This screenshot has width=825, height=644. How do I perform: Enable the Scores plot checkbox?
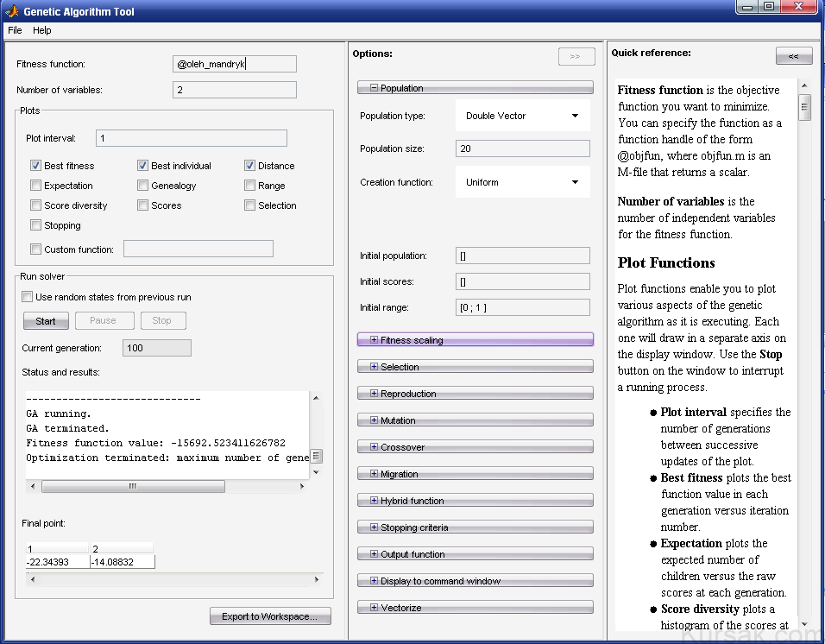(142, 205)
